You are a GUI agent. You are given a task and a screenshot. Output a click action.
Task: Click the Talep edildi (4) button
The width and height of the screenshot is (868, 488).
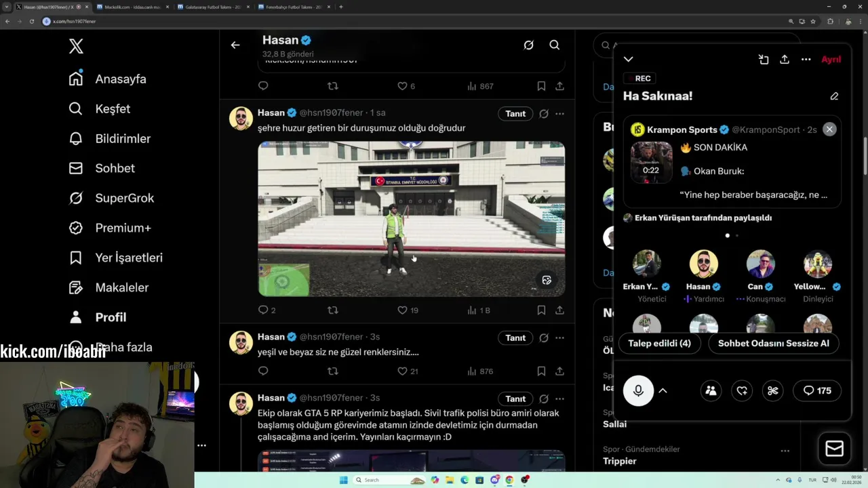[659, 343]
